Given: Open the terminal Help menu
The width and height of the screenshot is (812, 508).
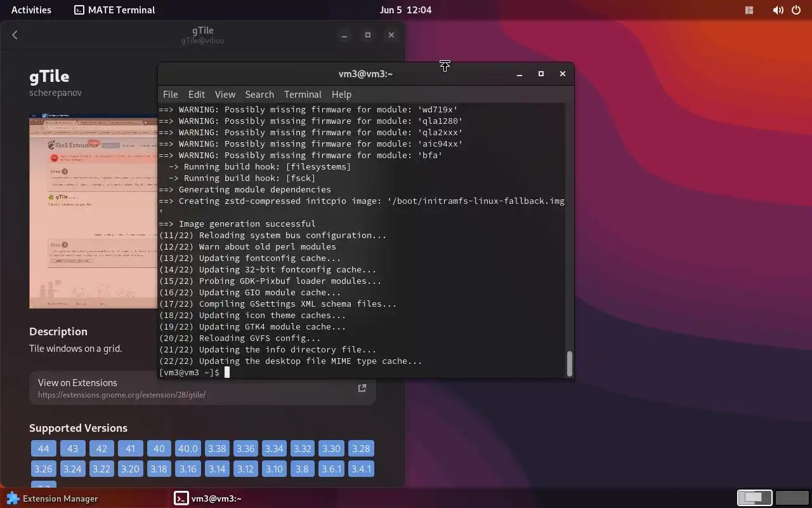Looking at the screenshot, I should (x=341, y=94).
